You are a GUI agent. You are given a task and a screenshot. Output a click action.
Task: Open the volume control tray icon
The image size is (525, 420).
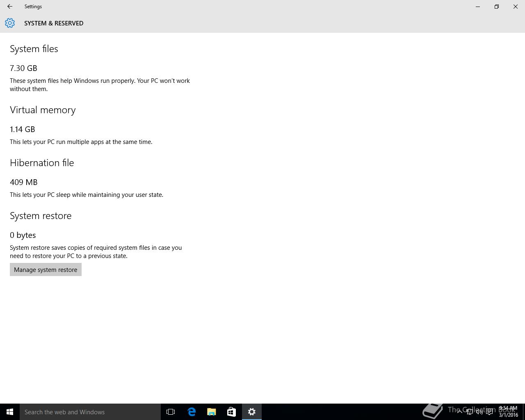479,412
